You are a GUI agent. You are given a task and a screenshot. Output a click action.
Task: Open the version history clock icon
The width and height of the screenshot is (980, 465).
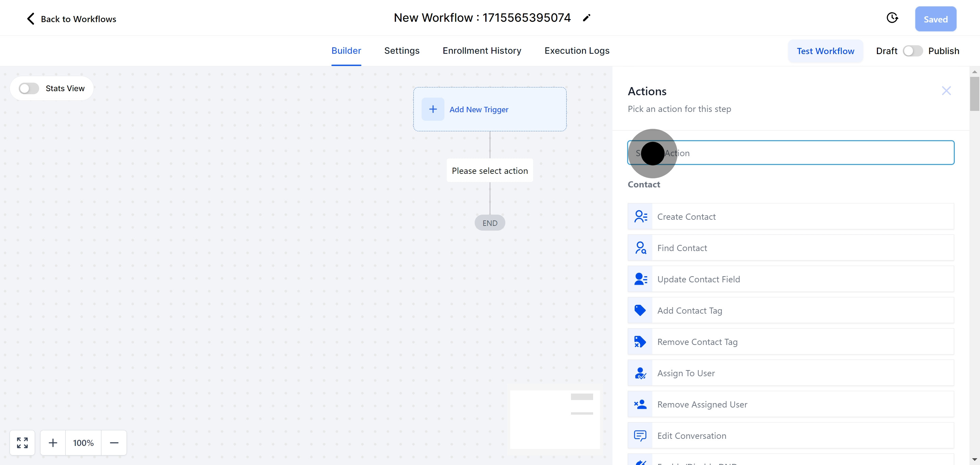pos(892,18)
